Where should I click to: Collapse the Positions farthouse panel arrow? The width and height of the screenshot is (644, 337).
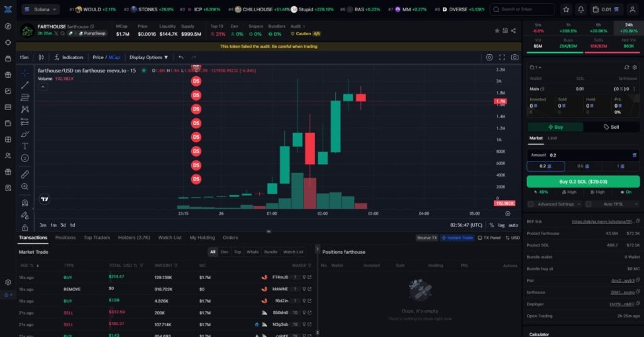click(317, 249)
